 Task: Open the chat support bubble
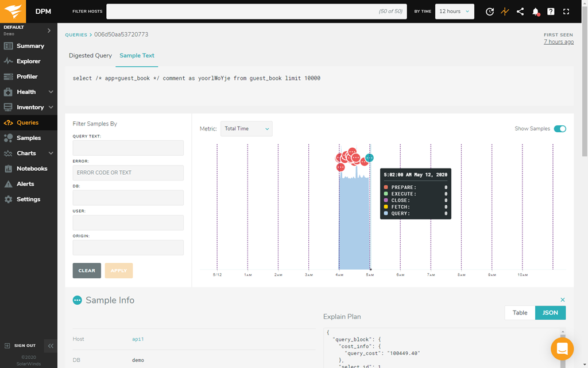tap(562, 348)
